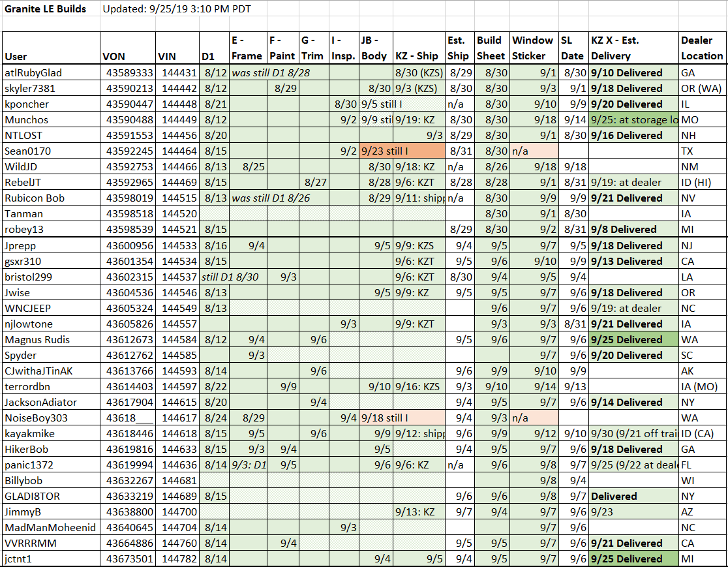Click the KZ X - Est. Delivery header
728x567 pixels.
point(634,48)
